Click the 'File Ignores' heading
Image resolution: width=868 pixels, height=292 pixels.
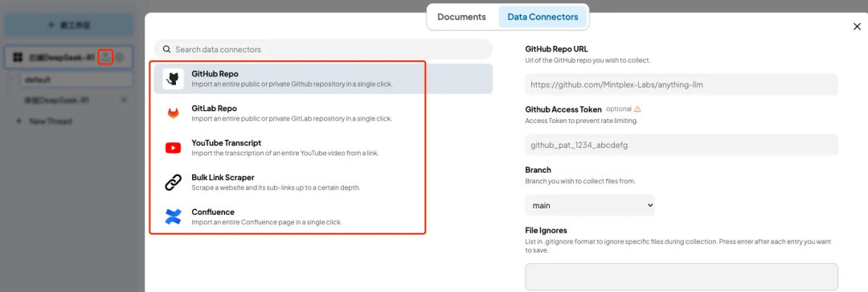546,230
